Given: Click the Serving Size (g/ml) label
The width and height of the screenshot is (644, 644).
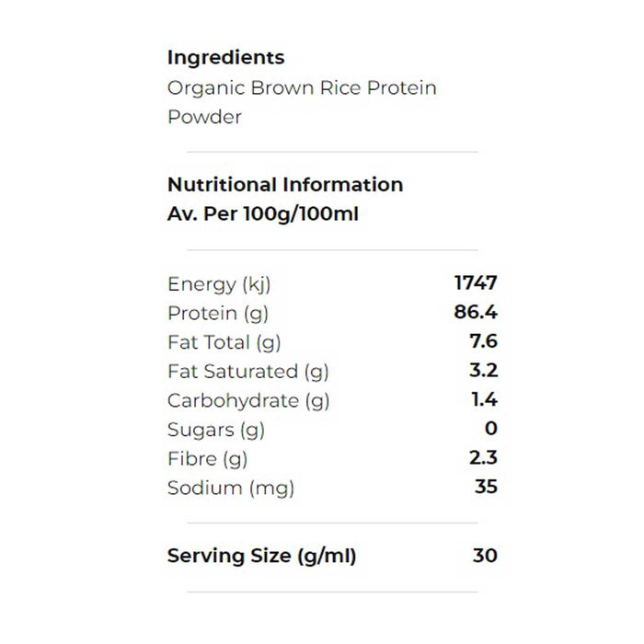Looking at the screenshot, I should point(261,556).
